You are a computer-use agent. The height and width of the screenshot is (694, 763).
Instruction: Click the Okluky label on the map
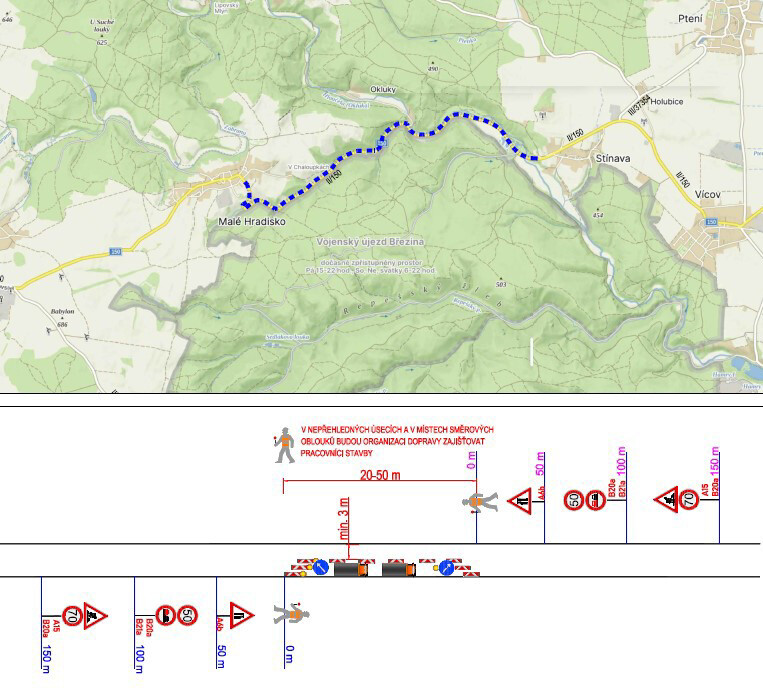click(x=383, y=90)
